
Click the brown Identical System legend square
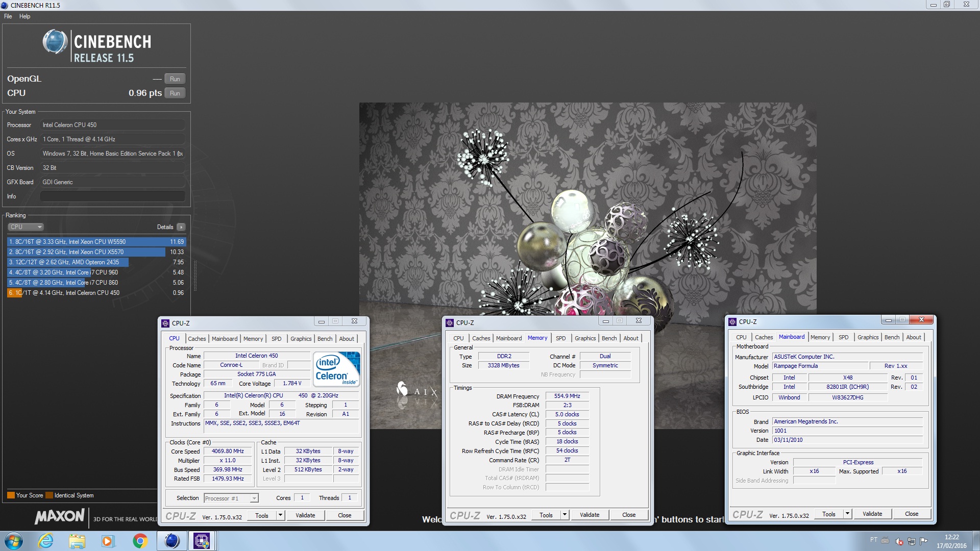[x=49, y=495]
